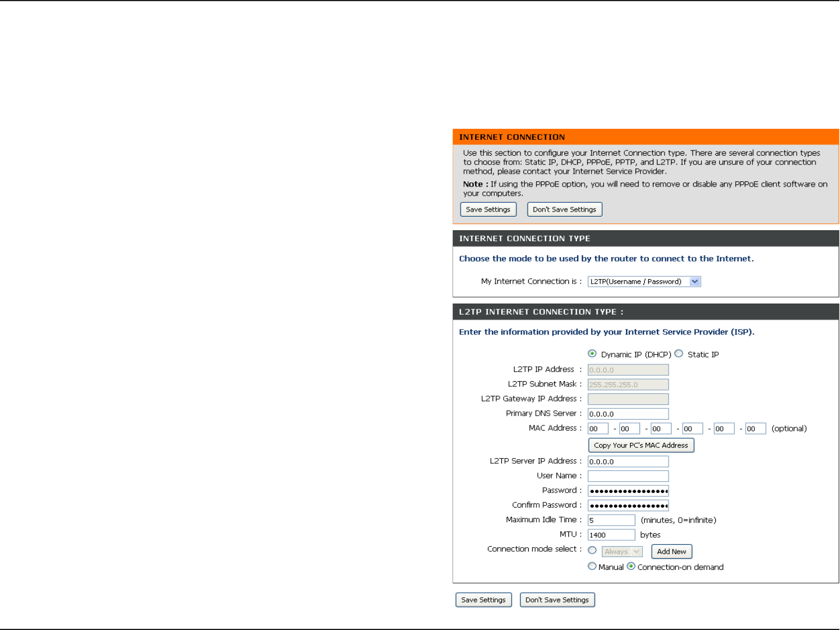
Task: Click the "Choose the mode to be used" heading
Action: [x=606, y=259]
